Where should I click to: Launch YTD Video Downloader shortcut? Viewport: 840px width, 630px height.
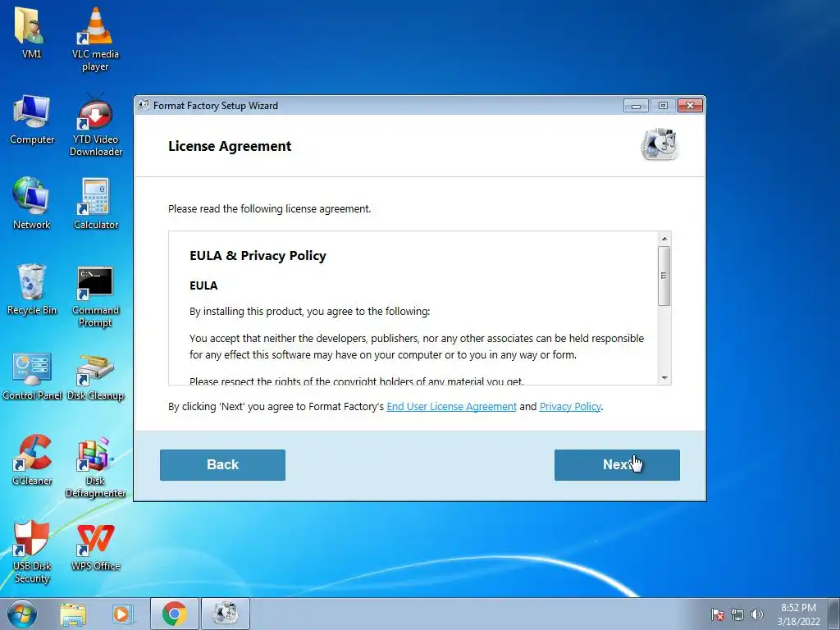(96, 125)
